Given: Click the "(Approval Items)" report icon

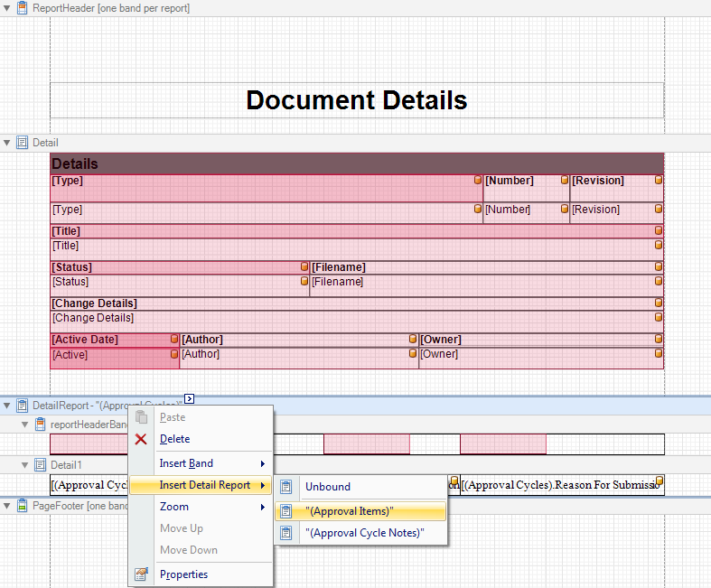Looking at the screenshot, I should [x=286, y=511].
